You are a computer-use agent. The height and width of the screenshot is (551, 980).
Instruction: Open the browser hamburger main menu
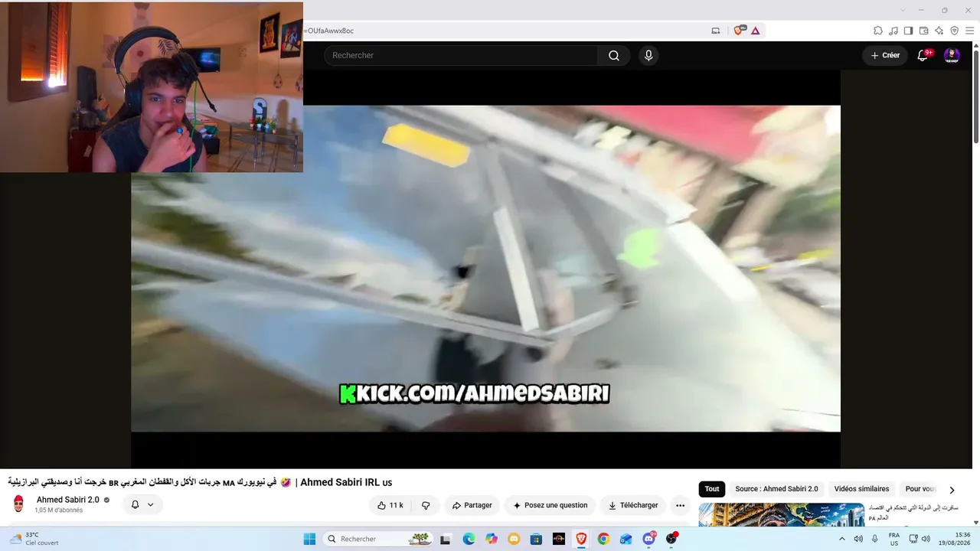click(x=969, y=31)
